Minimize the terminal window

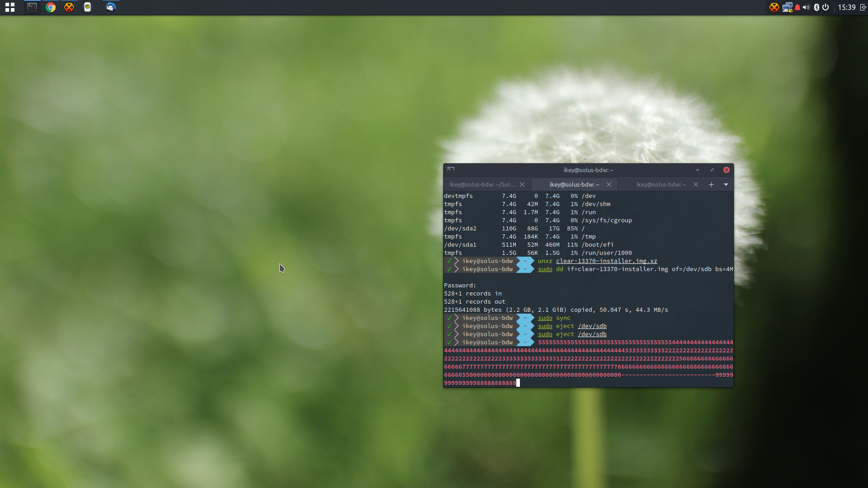tap(698, 170)
